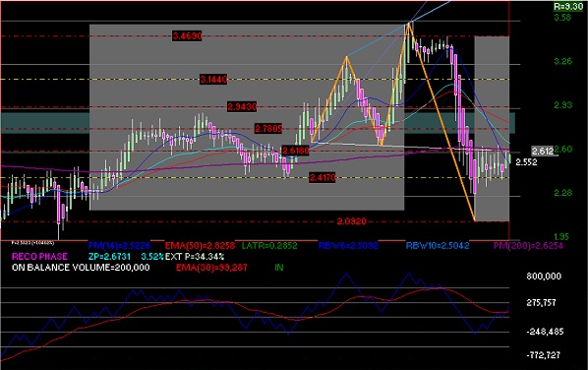Click the RBW6=2.5092 readout

click(x=348, y=246)
